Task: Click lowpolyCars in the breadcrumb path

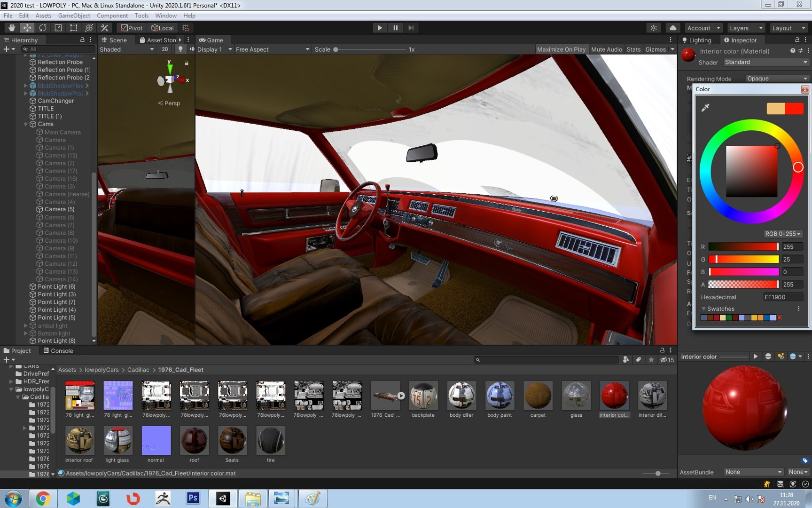Action: click(x=101, y=370)
